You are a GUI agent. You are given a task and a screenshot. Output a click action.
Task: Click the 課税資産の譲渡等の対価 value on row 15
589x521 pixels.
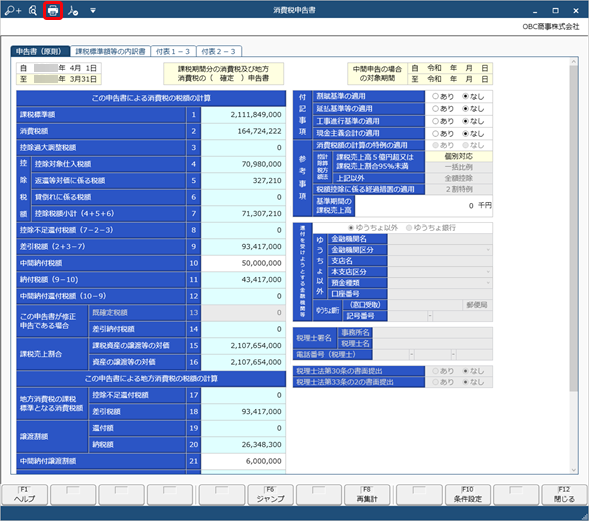pyautogui.click(x=243, y=346)
